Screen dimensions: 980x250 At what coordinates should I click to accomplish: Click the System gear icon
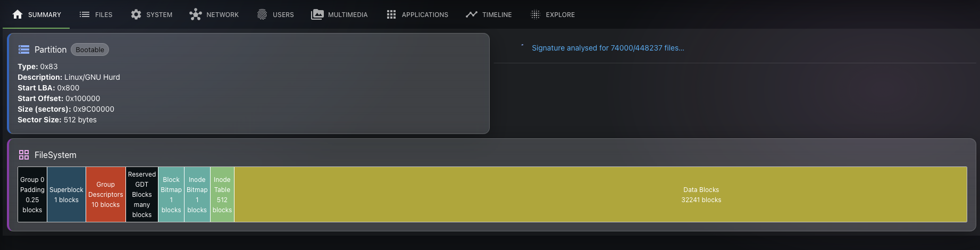[x=136, y=14]
